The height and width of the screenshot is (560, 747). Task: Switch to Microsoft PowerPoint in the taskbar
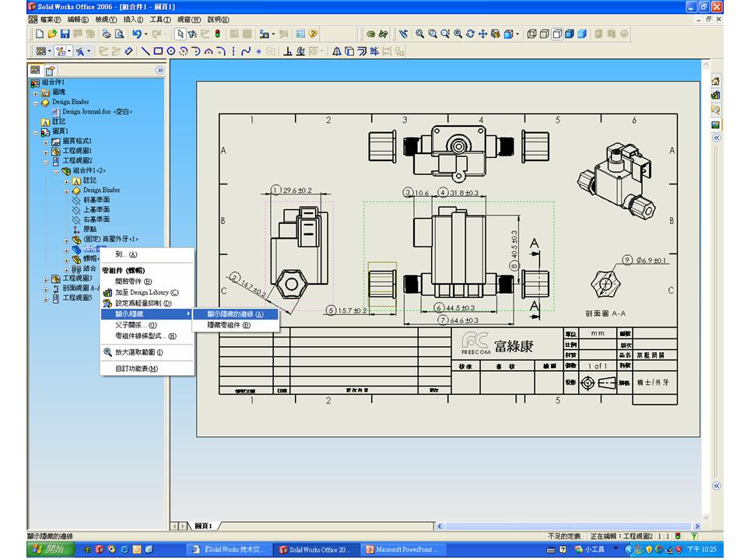pyautogui.click(x=404, y=550)
